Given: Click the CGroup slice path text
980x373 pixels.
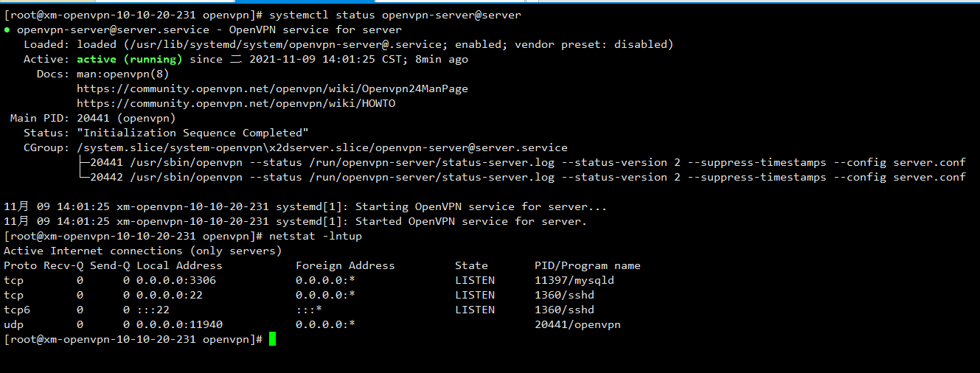Looking at the screenshot, I should pos(322,147).
